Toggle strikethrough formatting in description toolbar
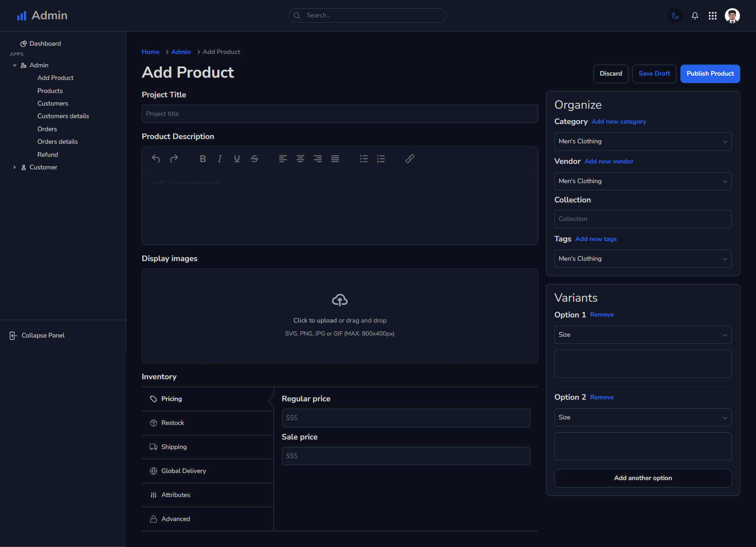 254,159
